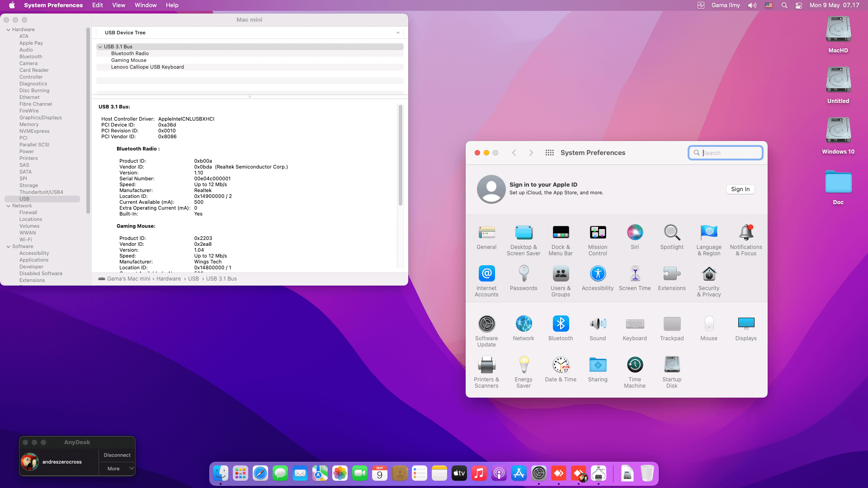Viewport: 868px width, 488px height.
Task: Open Trackpad preferences pane
Action: tap(672, 328)
